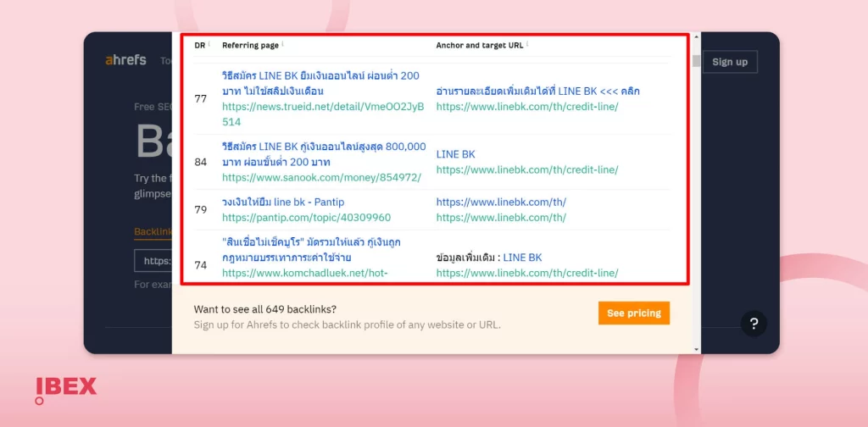
Task: Click the scrollbar down arrow of the modal
Action: 697,349
